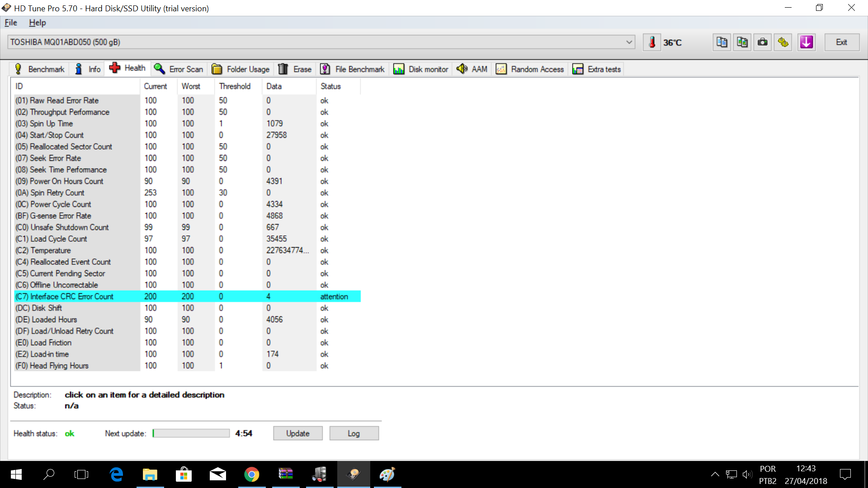Open the Folder Usage tab
The image size is (868, 488).
(x=241, y=69)
